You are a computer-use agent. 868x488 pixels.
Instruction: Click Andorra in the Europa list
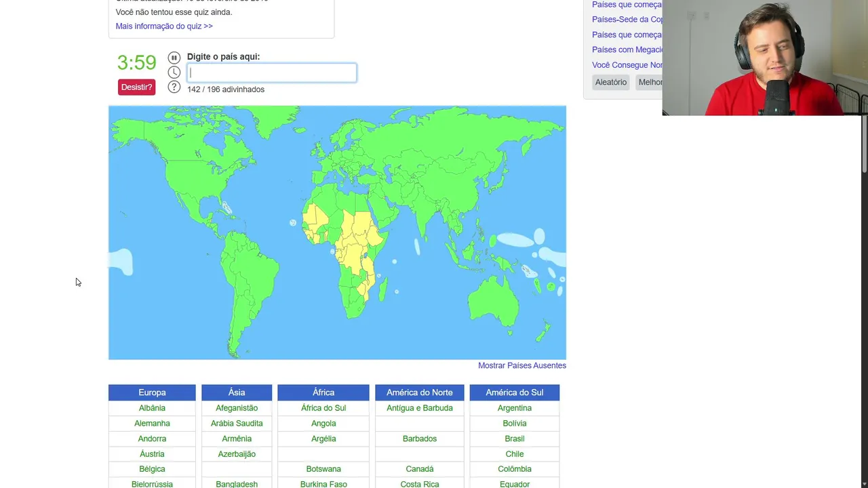click(152, 439)
